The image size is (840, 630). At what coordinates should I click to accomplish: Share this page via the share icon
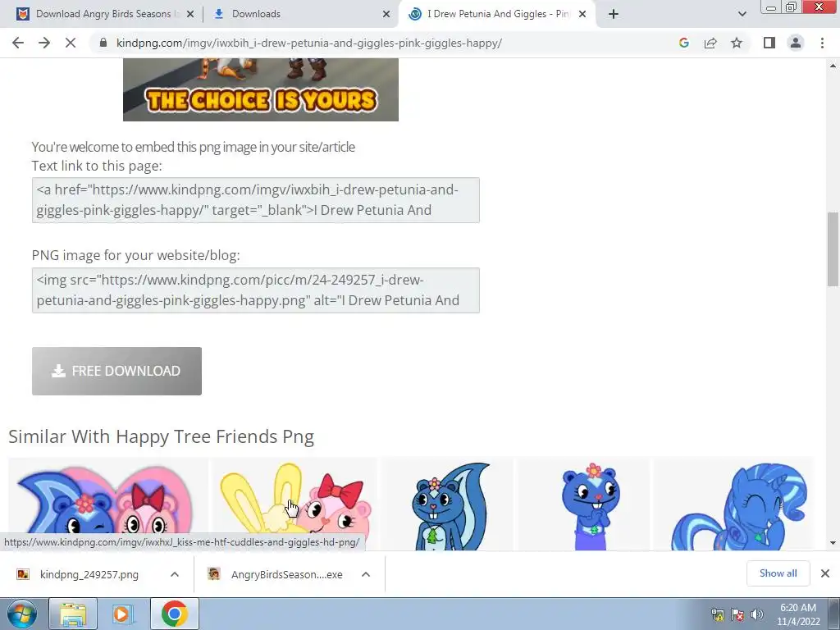coord(710,43)
